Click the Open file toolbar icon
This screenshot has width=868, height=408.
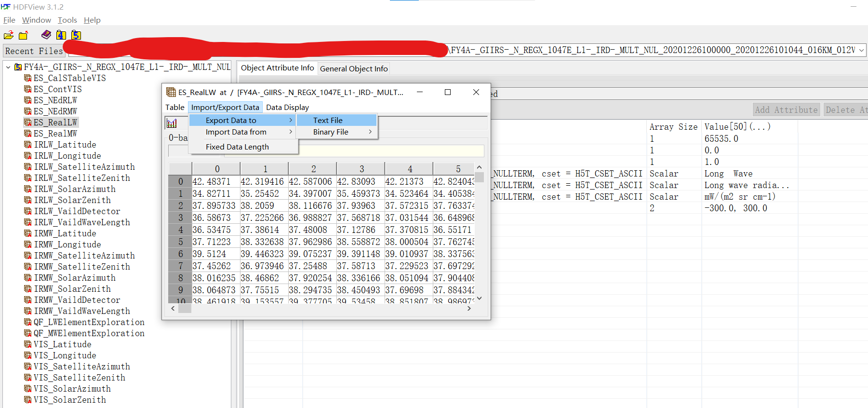[x=9, y=35]
